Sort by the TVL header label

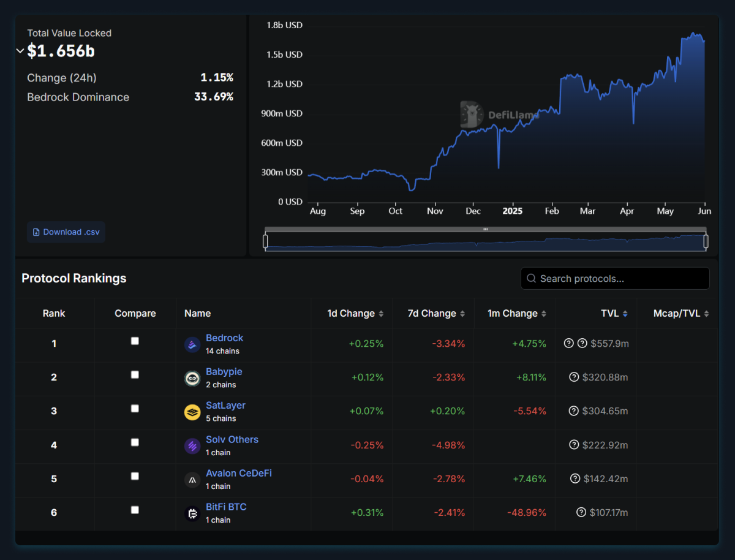point(610,314)
